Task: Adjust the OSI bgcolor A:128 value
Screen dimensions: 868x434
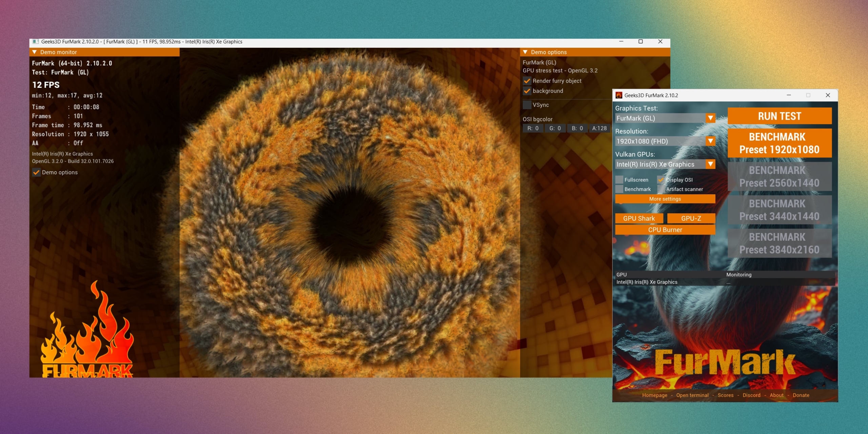Action: point(599,129)
